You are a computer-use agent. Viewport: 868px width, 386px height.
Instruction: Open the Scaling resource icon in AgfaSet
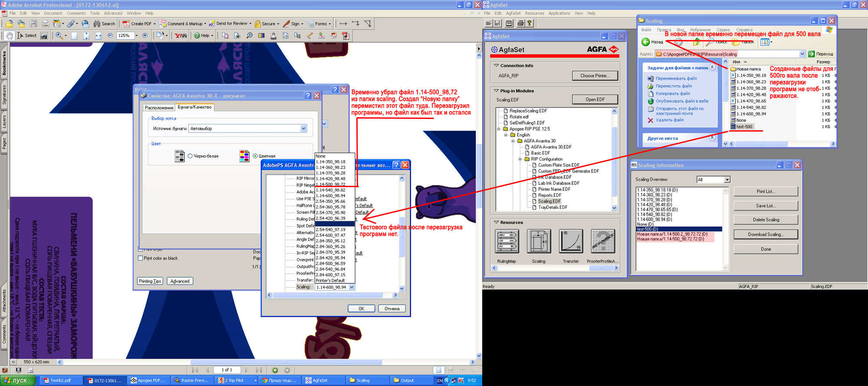pyautogui.click(x=539, y=241)
